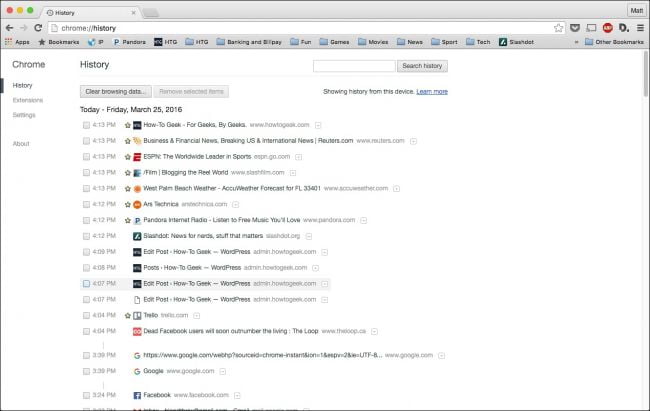Open the Chrome hamburger menu
The height and width of the screenshot is (411, 650).
click(640, 28)
